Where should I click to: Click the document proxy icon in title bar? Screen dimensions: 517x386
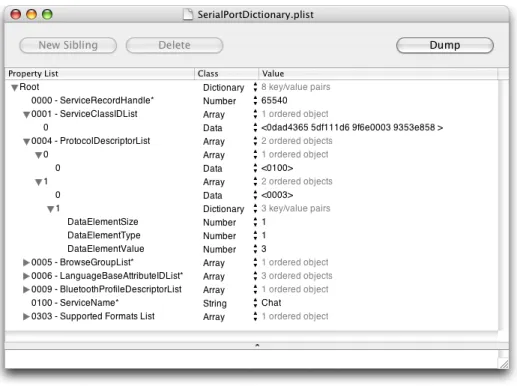(x=188, y=14)
